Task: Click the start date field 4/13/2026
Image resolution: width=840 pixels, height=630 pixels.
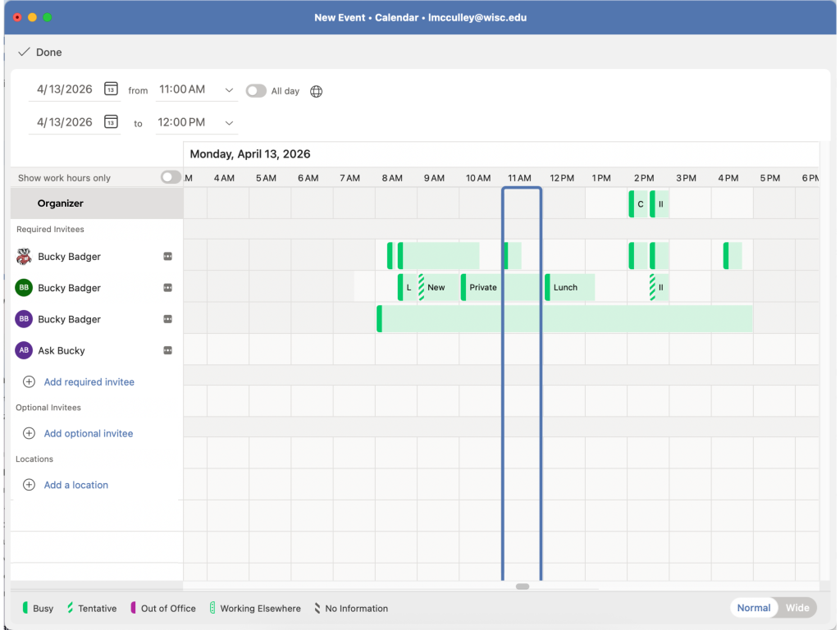Action: coord(65,89)
